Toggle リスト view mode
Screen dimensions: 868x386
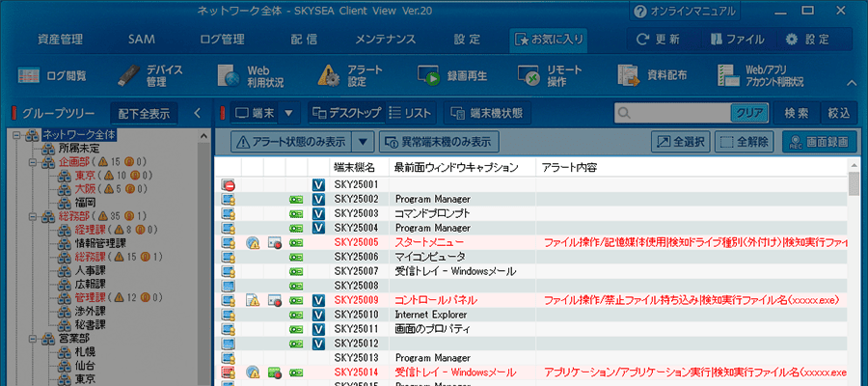pyautogui.click(x=410, y=113)
